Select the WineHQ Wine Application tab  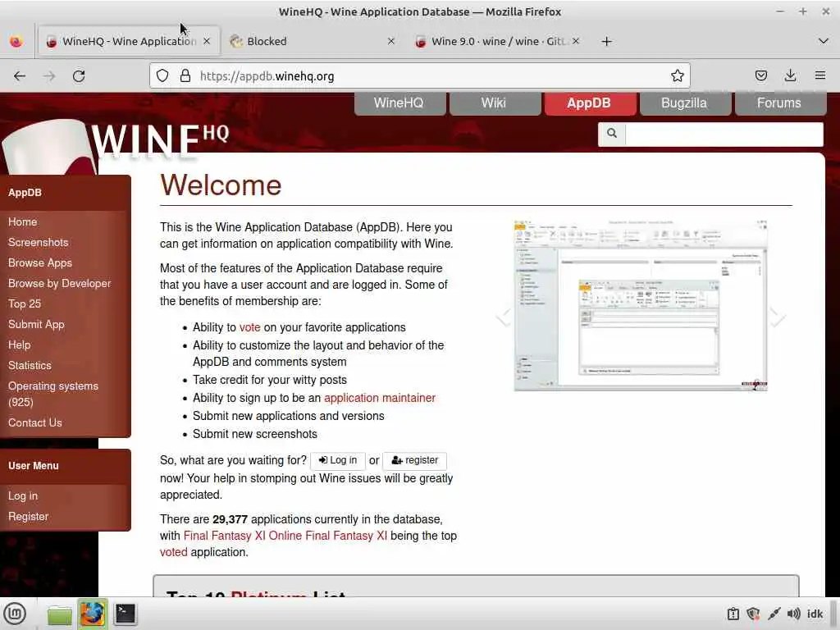click(129, 41)
